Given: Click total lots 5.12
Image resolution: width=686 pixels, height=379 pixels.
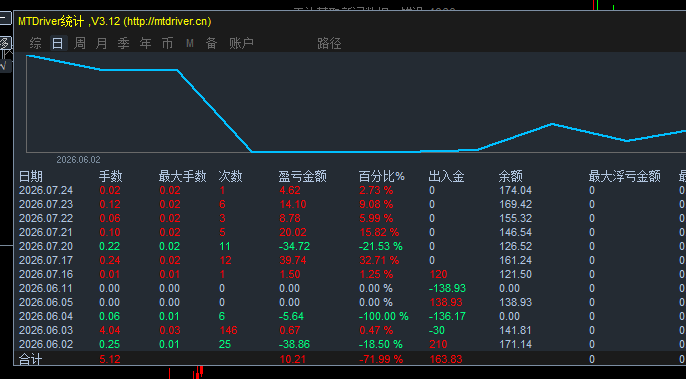Looking at the screenshot, I should pos(110,359).
